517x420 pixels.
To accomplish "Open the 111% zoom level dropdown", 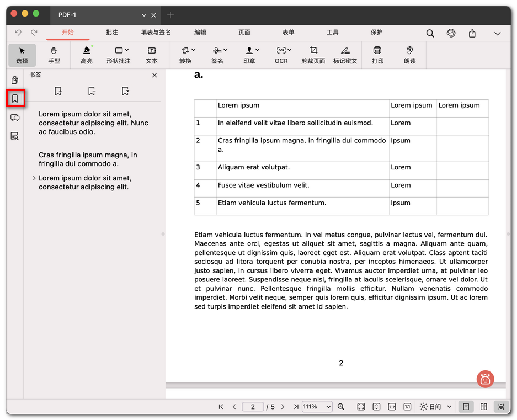I will pyautogui.click(x=317, y=407).
